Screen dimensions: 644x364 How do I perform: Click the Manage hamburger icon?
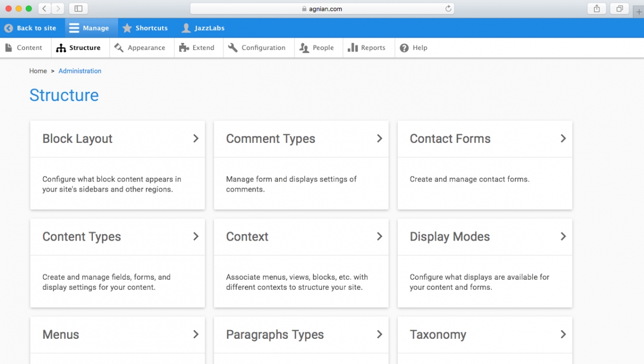pos(74,28)
